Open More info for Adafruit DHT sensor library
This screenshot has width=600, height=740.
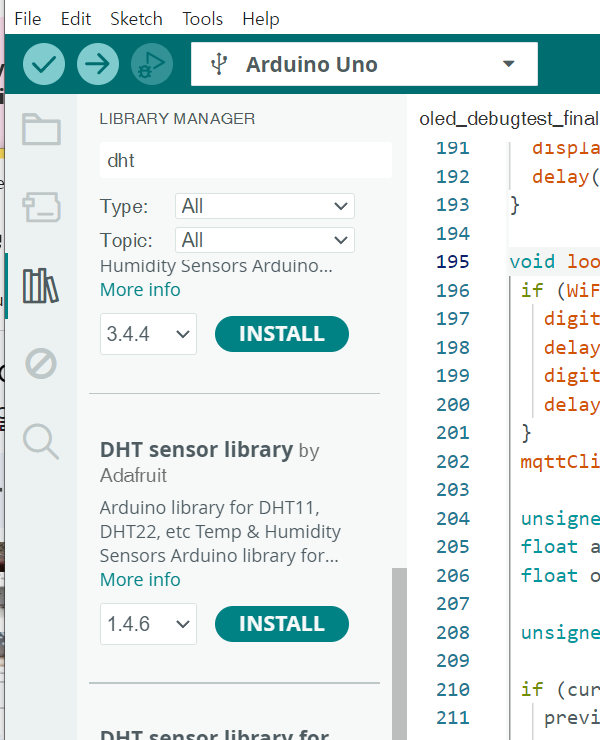140,580
